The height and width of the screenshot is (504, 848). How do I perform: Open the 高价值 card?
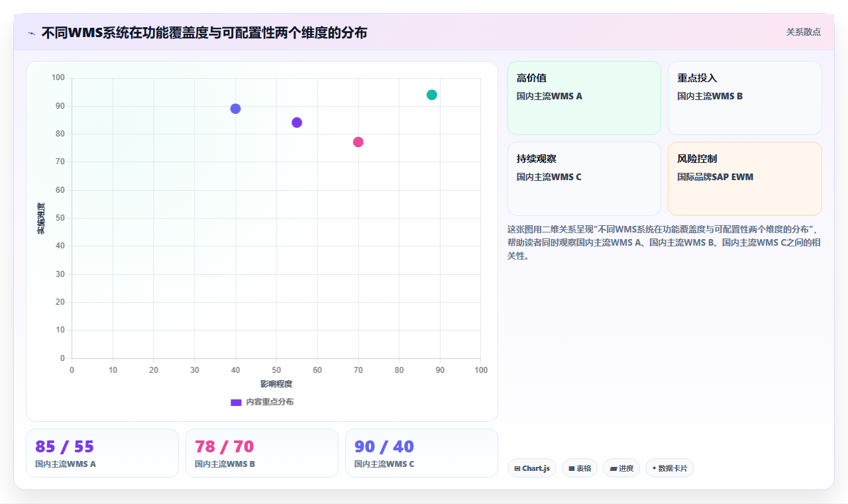click(584, 98)
